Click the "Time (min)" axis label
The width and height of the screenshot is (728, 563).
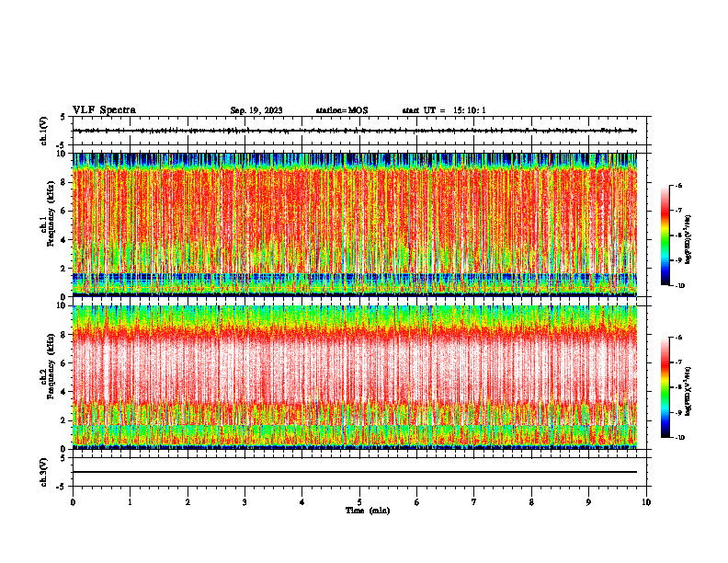[368, 511]
